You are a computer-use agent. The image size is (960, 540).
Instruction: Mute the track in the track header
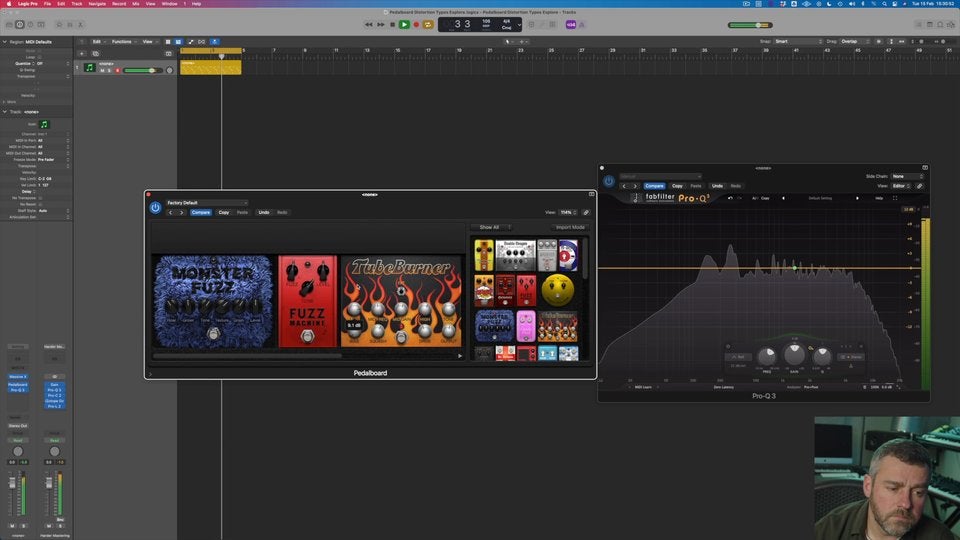(101, 71)
